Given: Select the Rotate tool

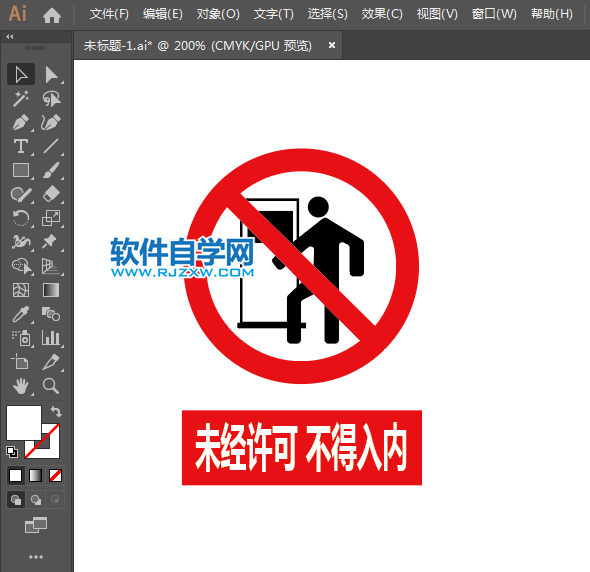Looking at the screenshot, I should click(x=21, y=218).
